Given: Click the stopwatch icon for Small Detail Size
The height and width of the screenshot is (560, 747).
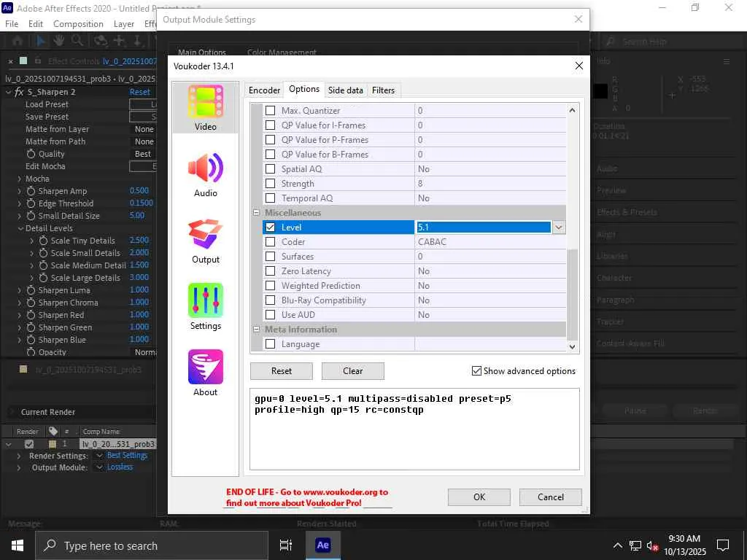Looking at the screenshot, I should point(31,216).
